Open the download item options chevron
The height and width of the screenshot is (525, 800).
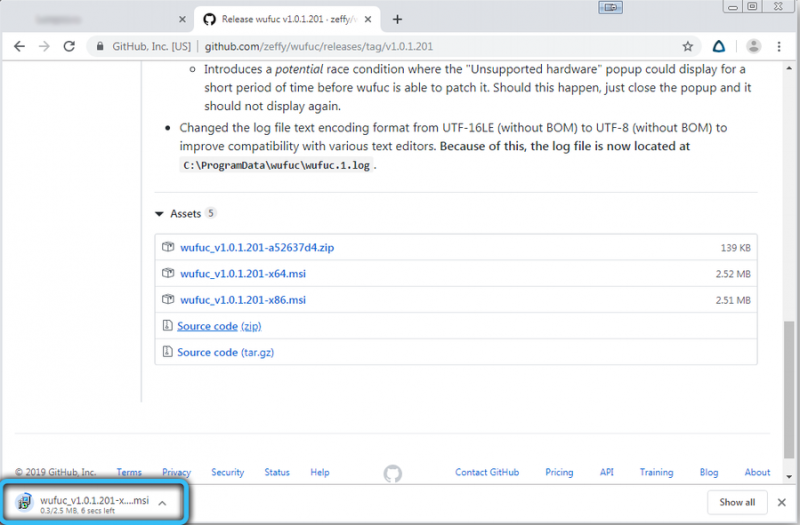(162, 503)
